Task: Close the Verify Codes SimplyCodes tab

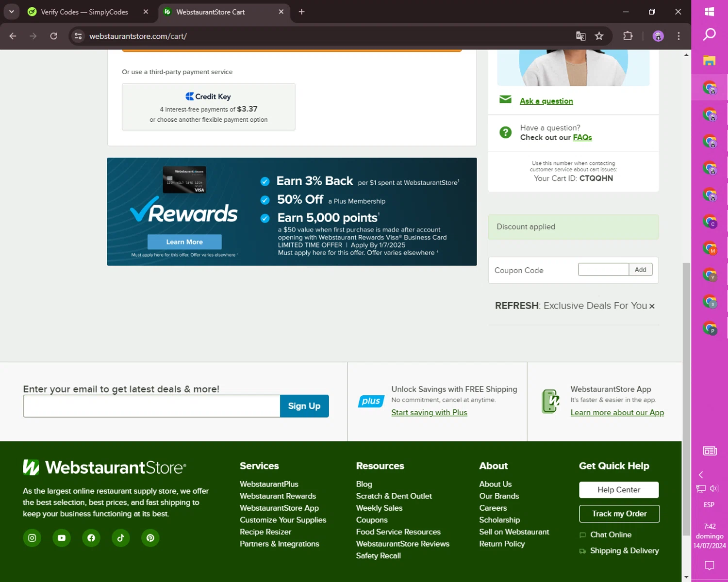Action: pos(146,12)
